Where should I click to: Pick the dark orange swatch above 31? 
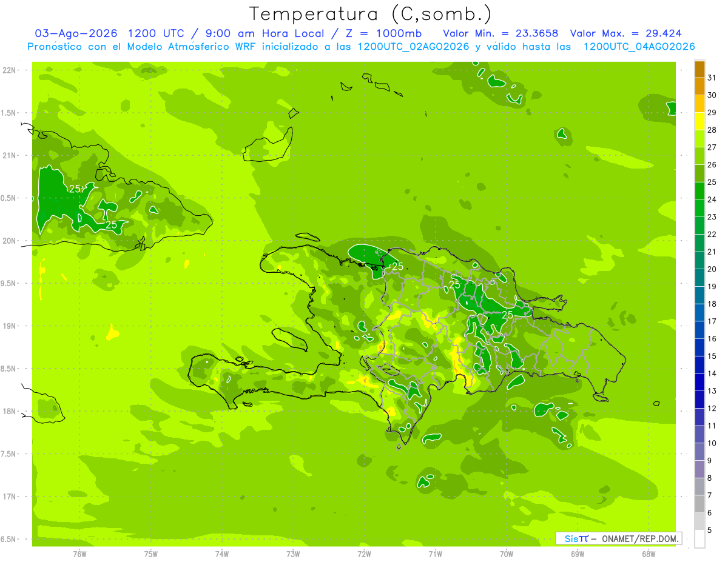point(699,69)
